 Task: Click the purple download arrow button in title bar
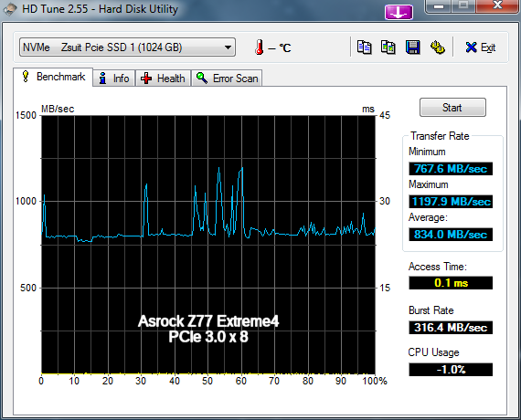coord(399,12)
